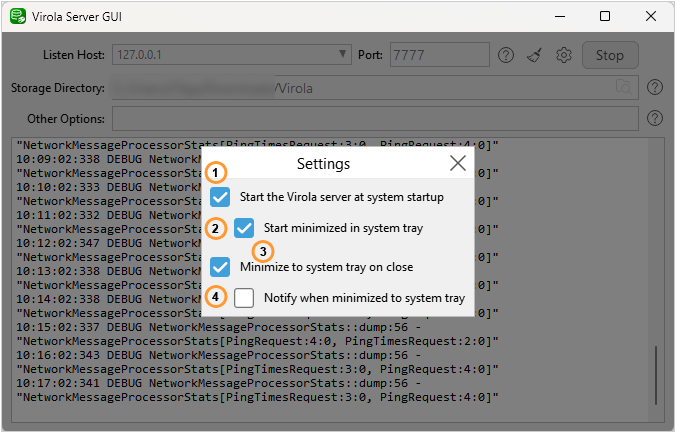Uncheck Start the Virola server at system startup

pyautogui.click(x=220, y=197)
